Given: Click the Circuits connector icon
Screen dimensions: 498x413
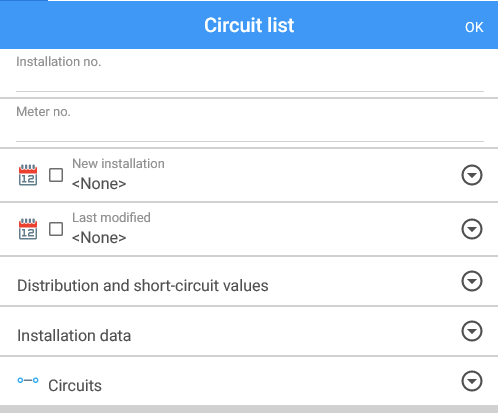Looking at the screenshot, I should coord(28,380).
